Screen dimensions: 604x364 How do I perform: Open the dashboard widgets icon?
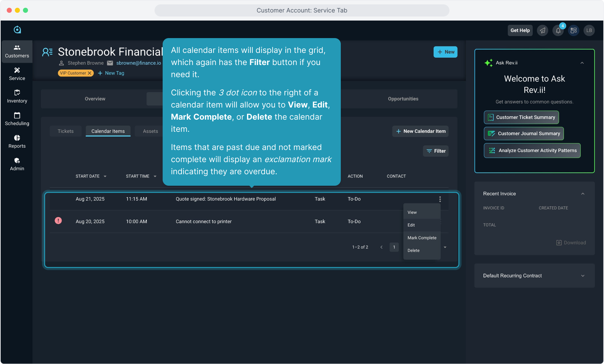pyautogui.click(x=574, y=31)
